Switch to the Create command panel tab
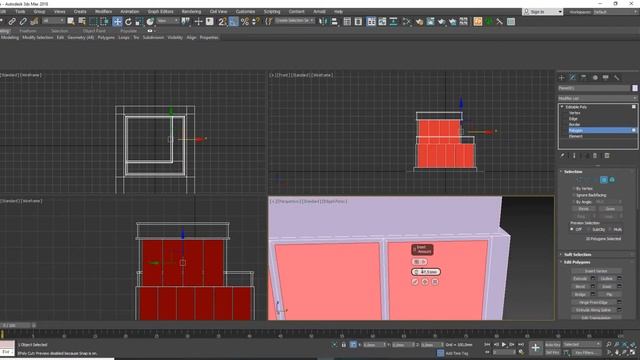The image size is (640, 360). tap(562, 77)
